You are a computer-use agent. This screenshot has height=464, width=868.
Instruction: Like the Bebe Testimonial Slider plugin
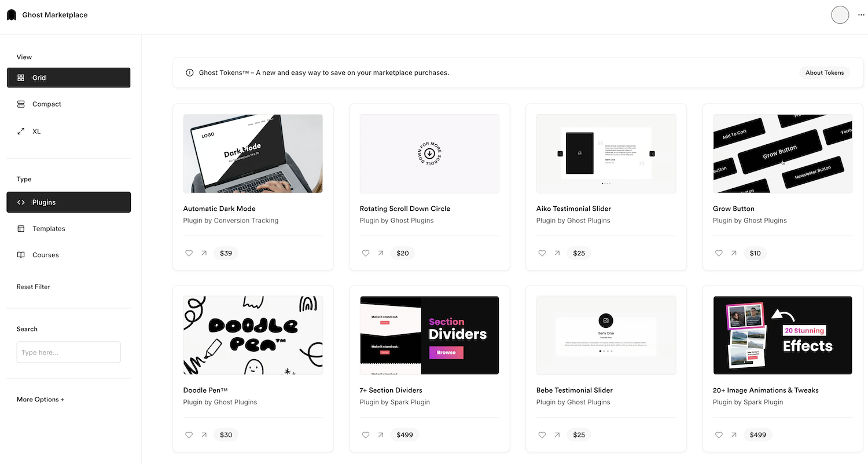[542, 435]
